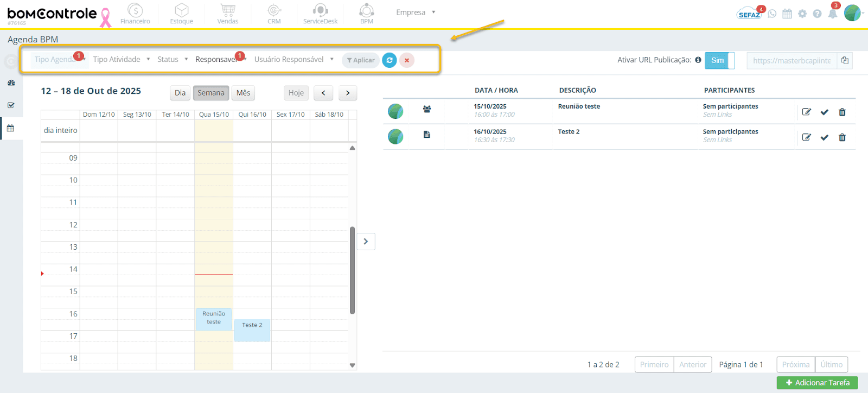Screen dimensions: 868x393
Task: Expand the Usuário Responsável filter dropdown
Action: (293, 59)
